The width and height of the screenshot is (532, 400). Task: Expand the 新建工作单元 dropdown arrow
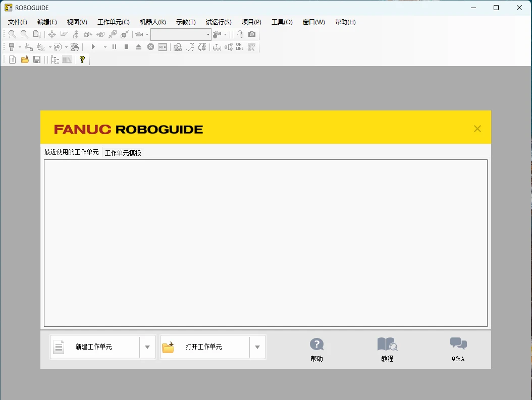point(147,347)
